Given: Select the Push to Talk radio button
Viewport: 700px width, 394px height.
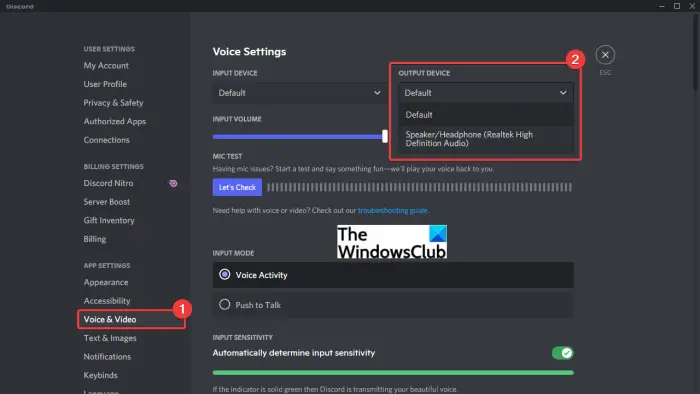Looking at the screenshot, I should [225, 305].
